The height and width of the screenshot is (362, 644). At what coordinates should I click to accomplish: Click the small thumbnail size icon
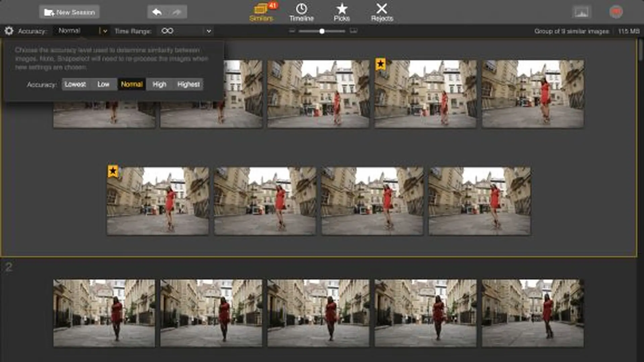tap(292, 31)
